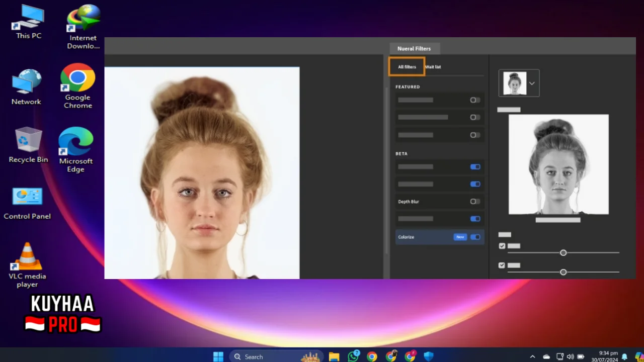
Task: Enable the last toggle under FEATURED
Action: tap(475, 135)
